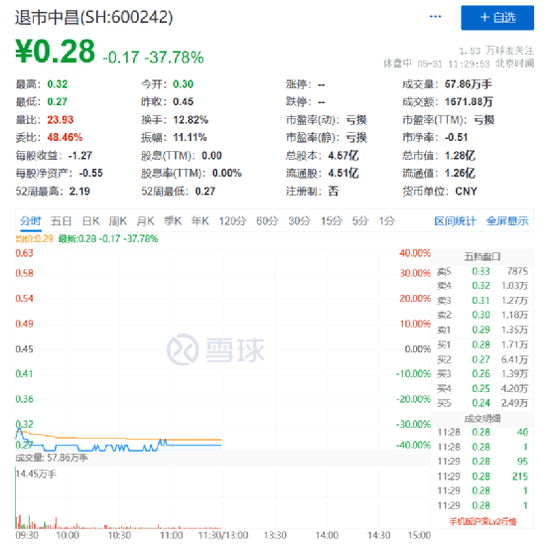Open 手机版沪深Lv2行情 link
The image size is (550, 547).
pyautogui.click(x=483, y=522)
